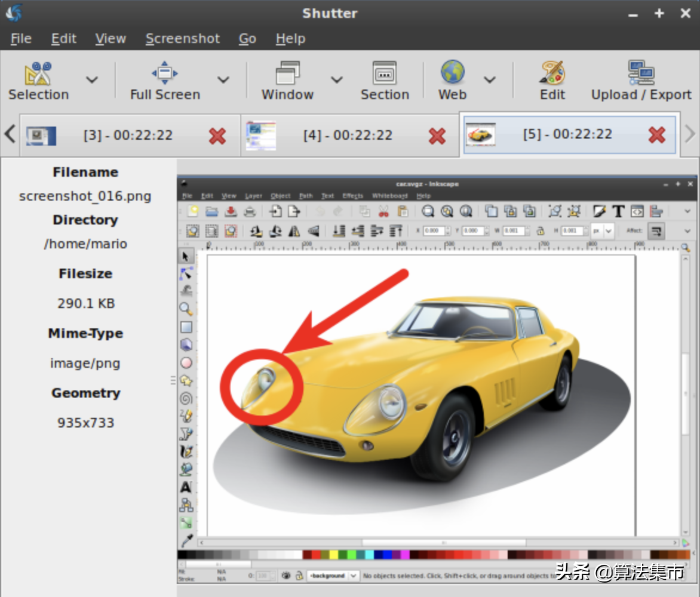The width and height of the screenshot is (700, 597).
Task: Select the Spiral tool in Inkscape
Action: pos(186,398)
